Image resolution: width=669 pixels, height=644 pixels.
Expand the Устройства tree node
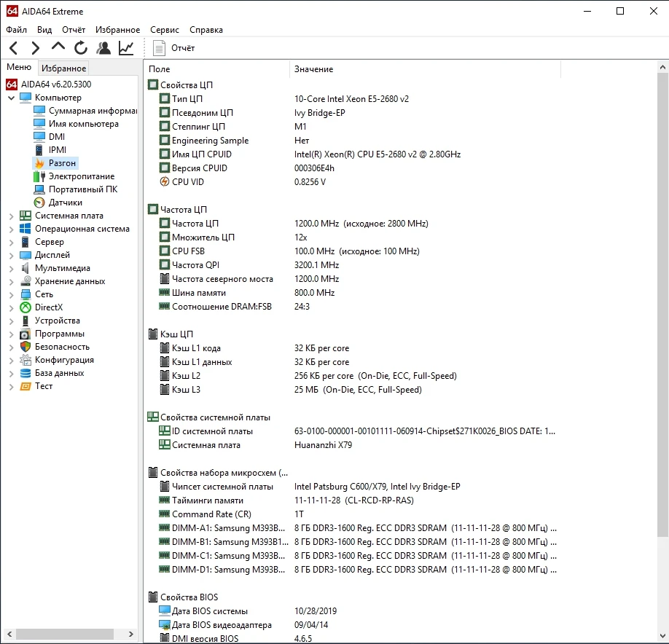(x=12, y=321)
